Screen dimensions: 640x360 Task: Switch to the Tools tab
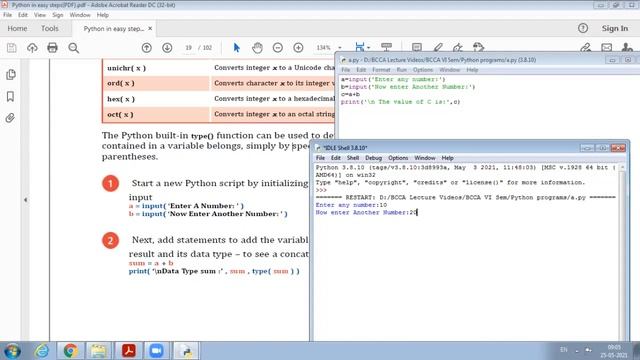pos(49,29)
